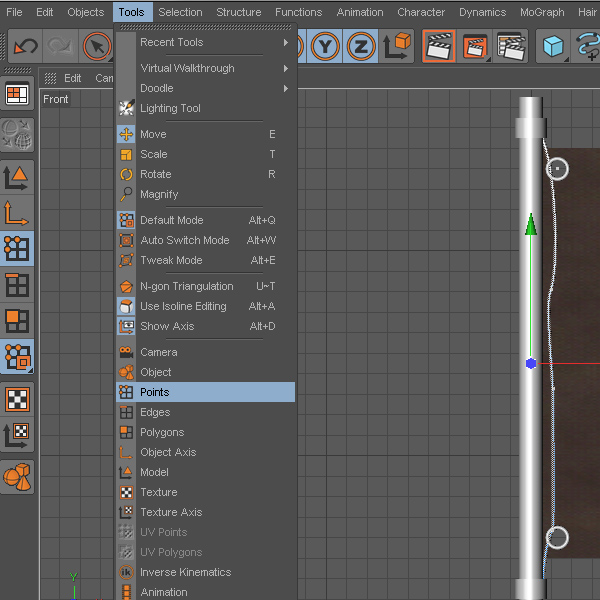Screen dimensions: 600x600
Task: Click Render to Picture Viewer icon
Action: [474, 47]
